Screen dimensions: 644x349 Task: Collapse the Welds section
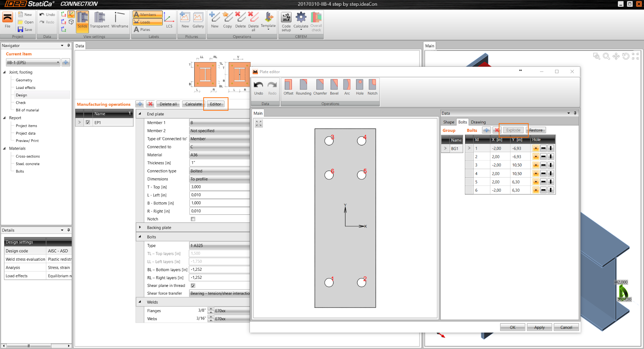pyautogui.click(x=140, y=302)
